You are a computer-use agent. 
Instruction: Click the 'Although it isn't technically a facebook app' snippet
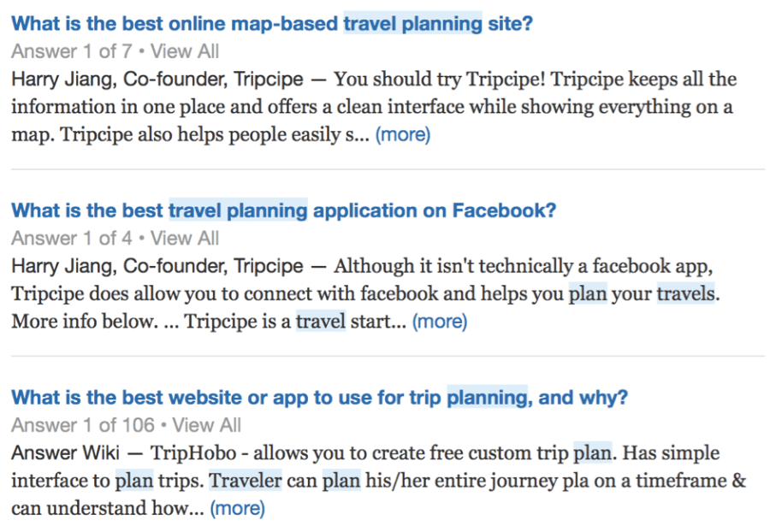point(524,266)
